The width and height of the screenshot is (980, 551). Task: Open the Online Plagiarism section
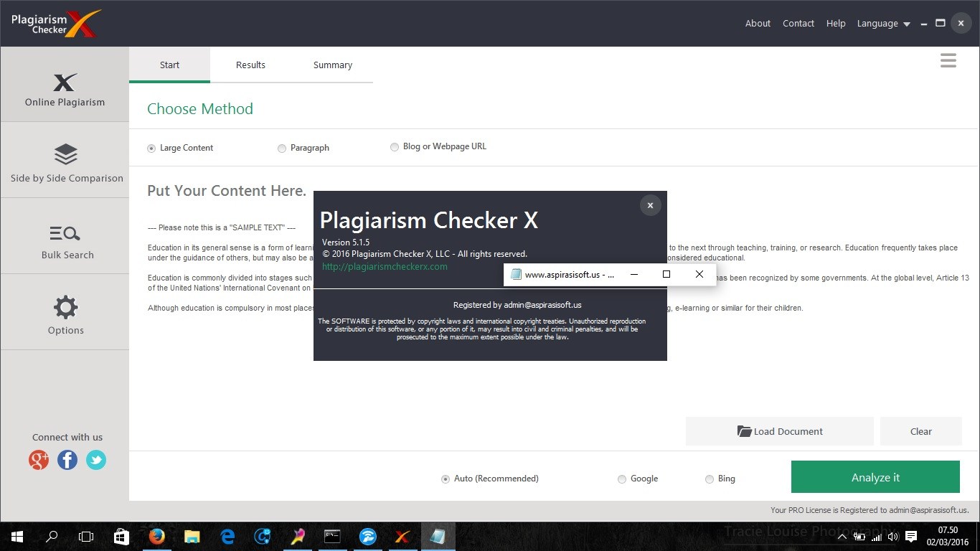[x=65, y=85]
